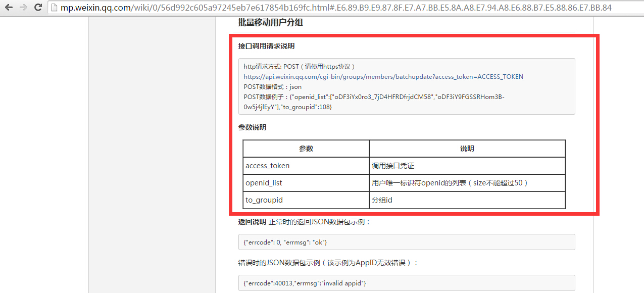The width and height of the screenshot is (644, 293).
Task: Select the text 返回说明
Action: (252, 222)
